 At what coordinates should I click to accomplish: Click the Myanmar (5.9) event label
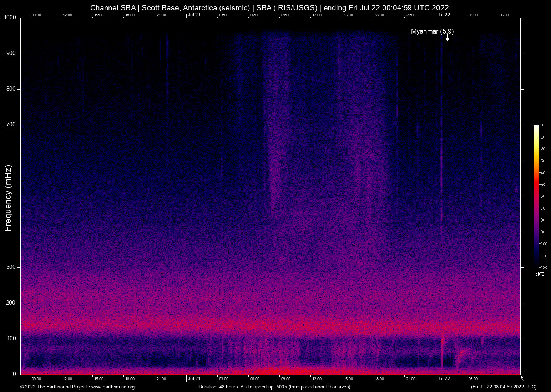click(x=432, y=31)
